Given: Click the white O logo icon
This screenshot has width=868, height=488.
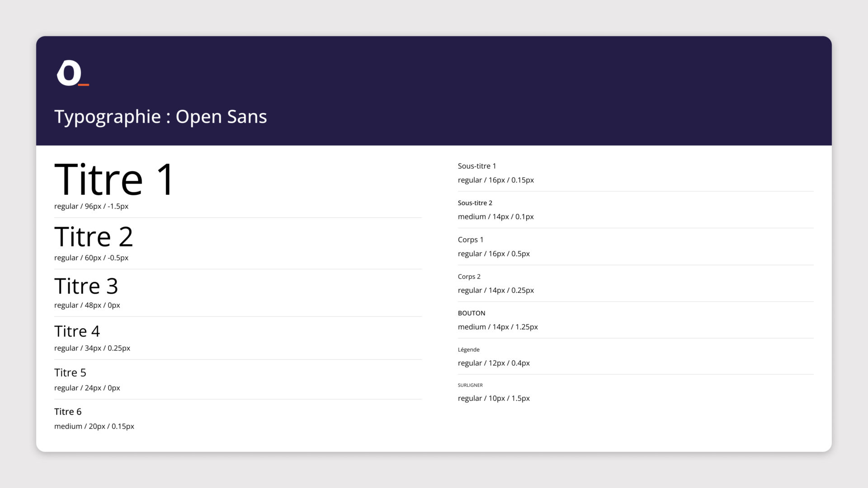Looking at the screenshot, I should click(72, 73).
